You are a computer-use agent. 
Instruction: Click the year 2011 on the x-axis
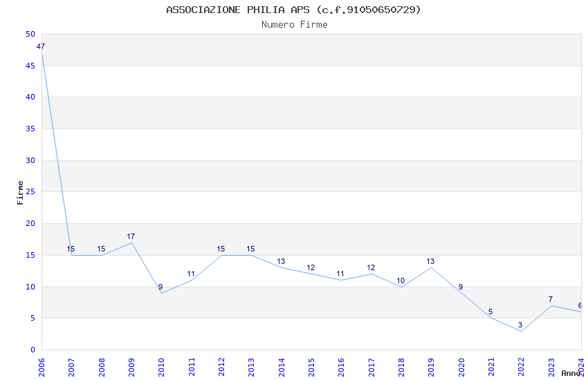pos(191,368)
